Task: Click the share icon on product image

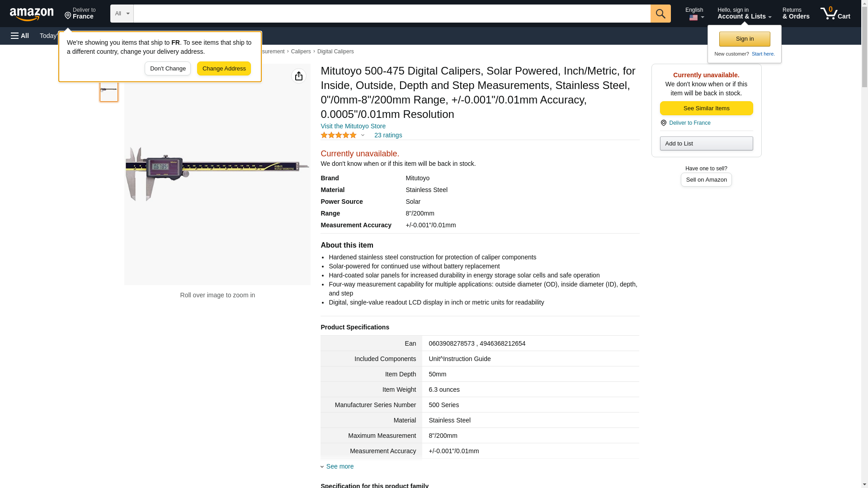Action: 298,76
